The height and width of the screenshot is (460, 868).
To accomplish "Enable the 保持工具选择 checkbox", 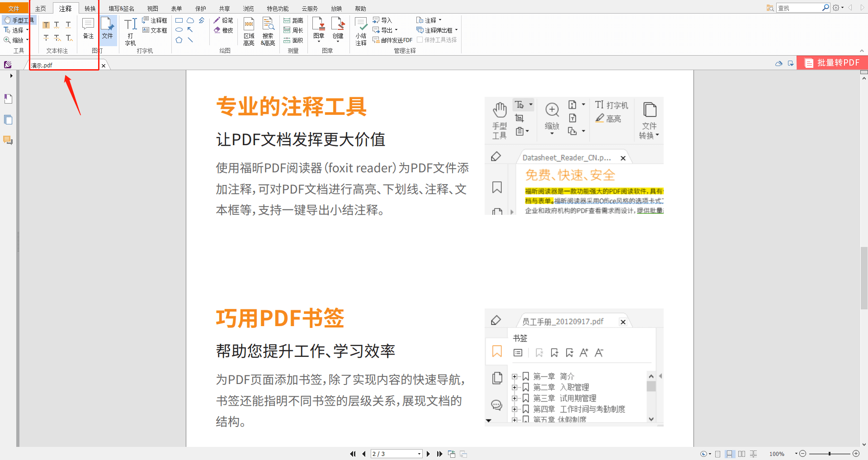I will [x=420, y=40].
